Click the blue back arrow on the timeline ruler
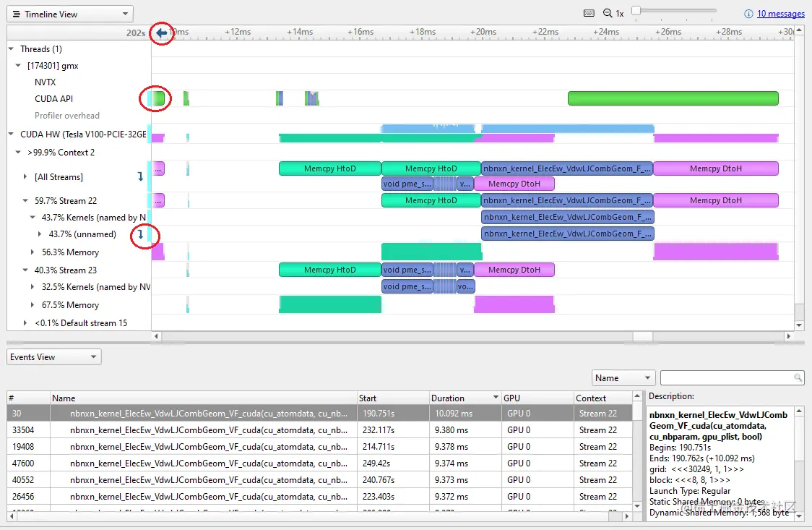Viewport: 812px width, 530px height. coord(161,33)
